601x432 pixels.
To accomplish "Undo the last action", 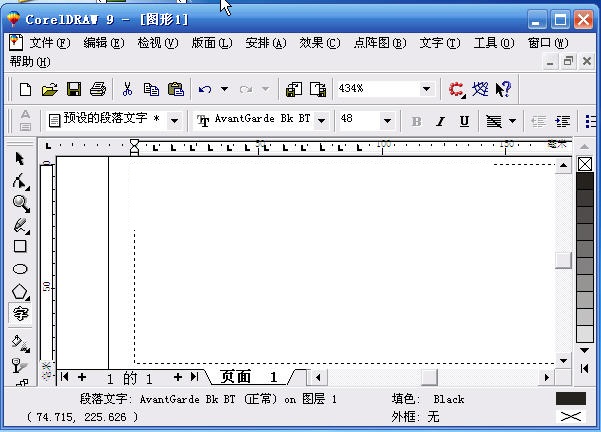I will click(x=205, y=90).
